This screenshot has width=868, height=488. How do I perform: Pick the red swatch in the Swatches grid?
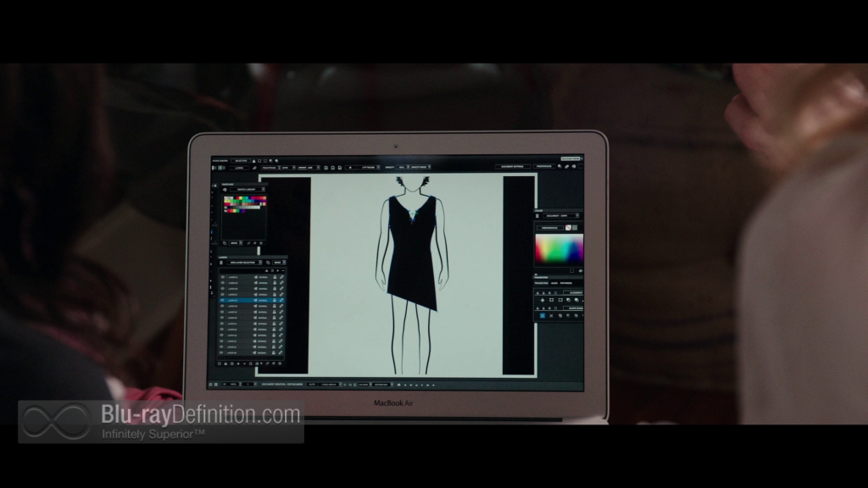(237, 198)
